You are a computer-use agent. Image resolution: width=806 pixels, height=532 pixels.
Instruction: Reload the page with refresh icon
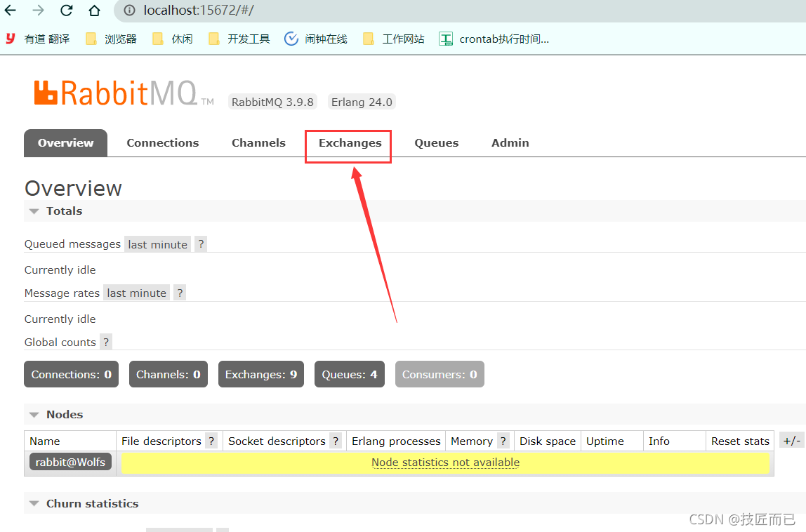tap(66, 10)
